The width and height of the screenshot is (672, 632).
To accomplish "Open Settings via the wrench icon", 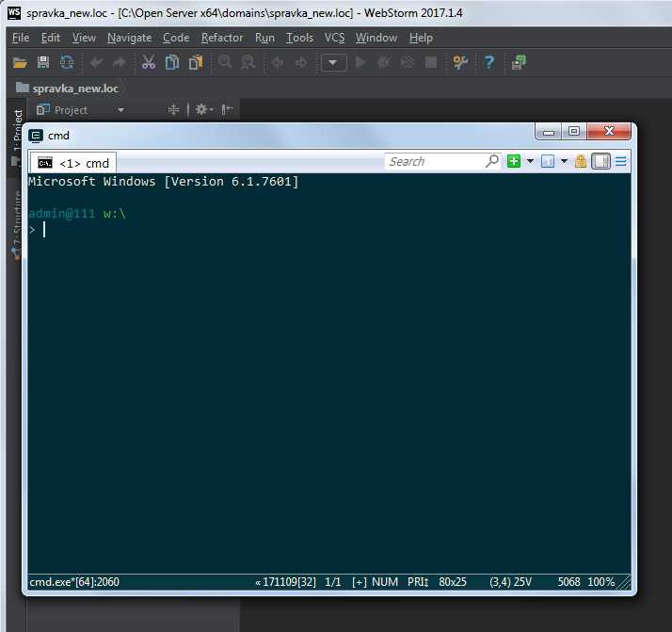I will click(460, 62).
